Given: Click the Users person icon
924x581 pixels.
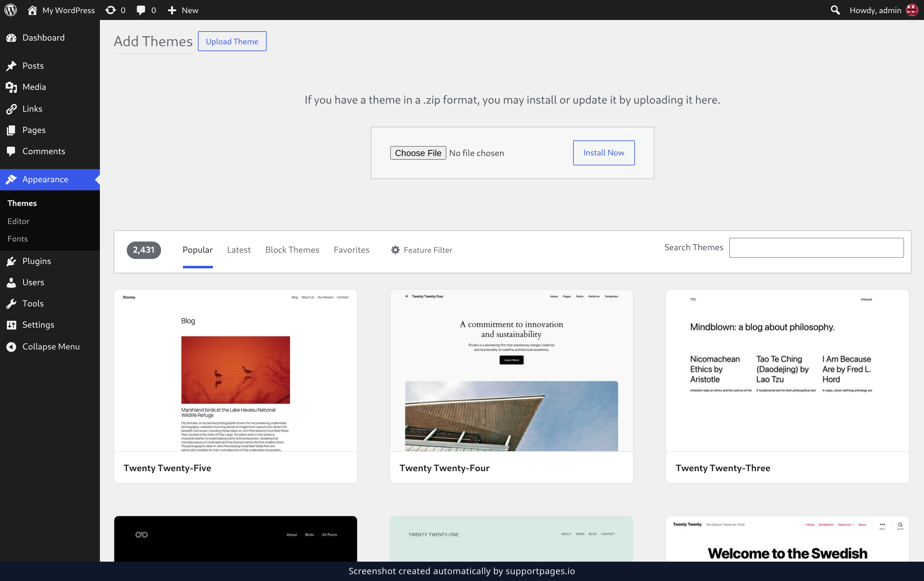Looking at the screenshot, I should [12, 282].
